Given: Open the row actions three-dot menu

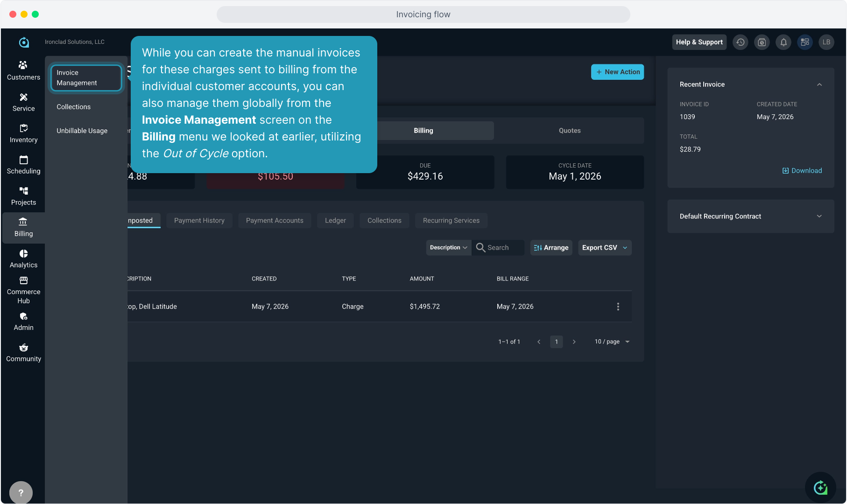Looking at the screenshot, I should pyautogui.click(x=618, y=307).
